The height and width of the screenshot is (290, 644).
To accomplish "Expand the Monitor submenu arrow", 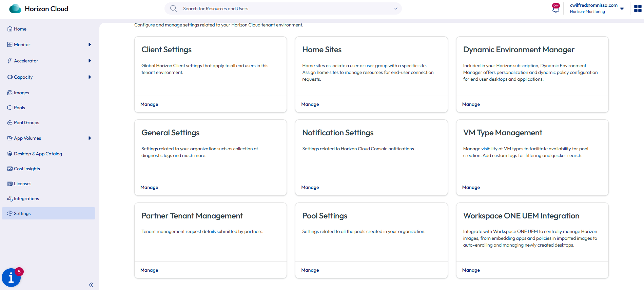I will pos(90,44).
